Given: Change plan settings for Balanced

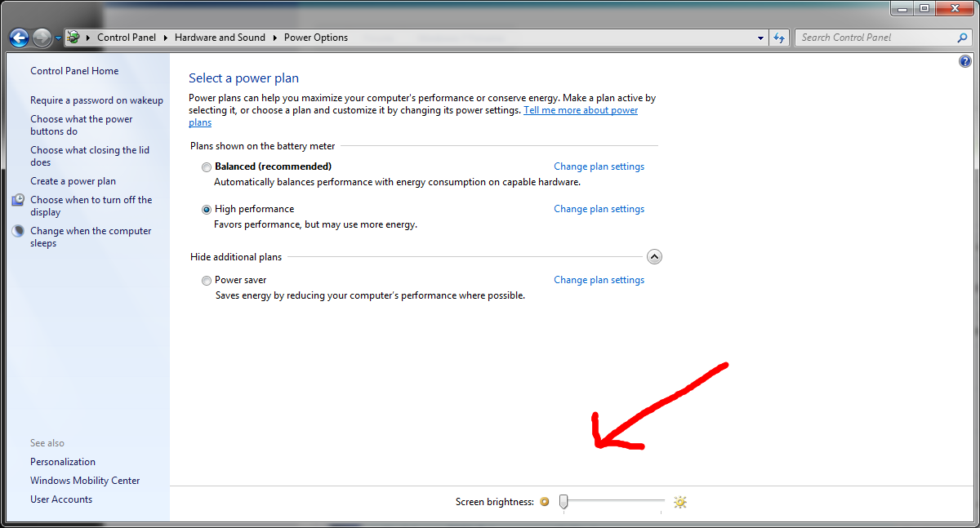Looking at the screenshot, I should 599,166.
